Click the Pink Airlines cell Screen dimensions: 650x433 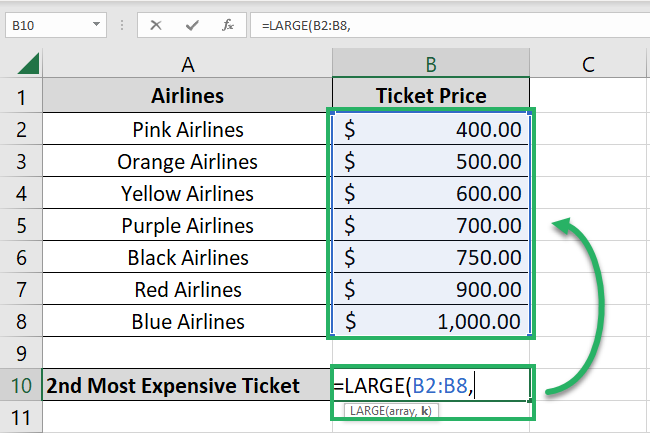coord(187,129)
